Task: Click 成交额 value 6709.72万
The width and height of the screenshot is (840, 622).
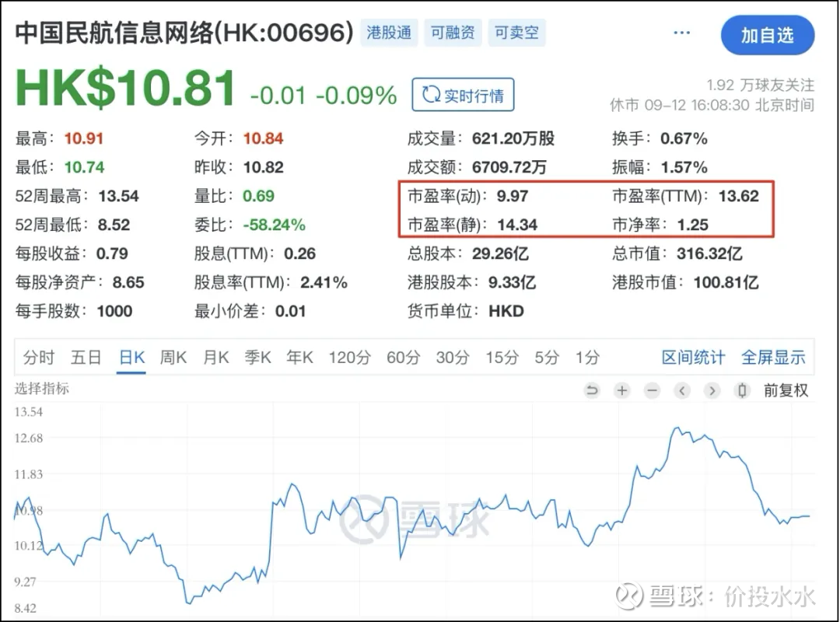Action: (509, 167)
